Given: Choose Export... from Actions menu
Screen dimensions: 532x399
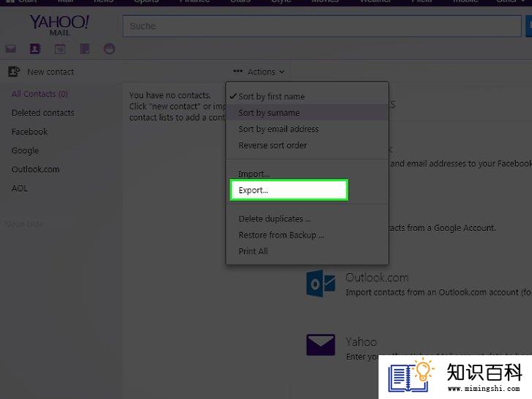Looking at the screenshot, I should tap(289, 190).
